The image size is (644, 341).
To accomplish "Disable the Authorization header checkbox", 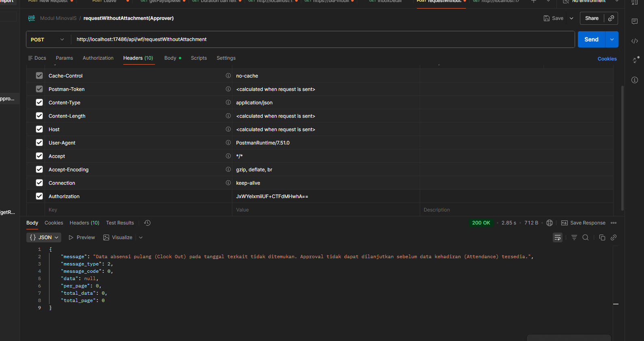I will (39, 196).
